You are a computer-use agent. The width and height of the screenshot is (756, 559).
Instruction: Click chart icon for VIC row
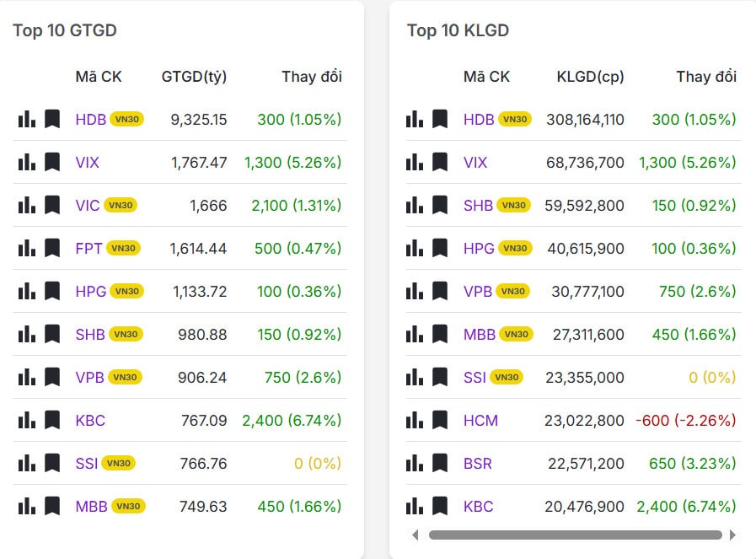[27, 205]
